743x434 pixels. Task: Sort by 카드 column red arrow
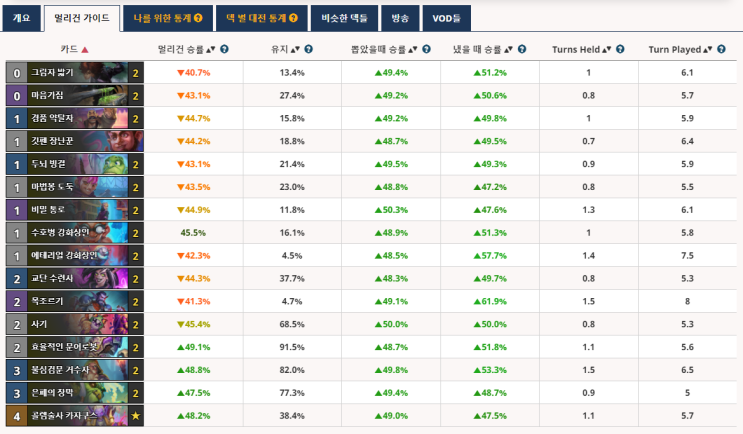[85, 49]
